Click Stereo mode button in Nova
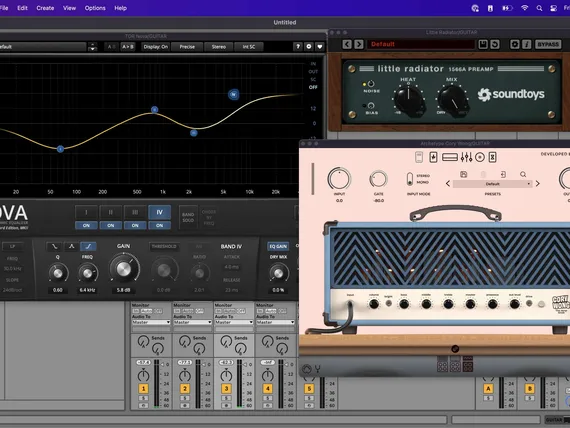570x428 pixels. 218,47
